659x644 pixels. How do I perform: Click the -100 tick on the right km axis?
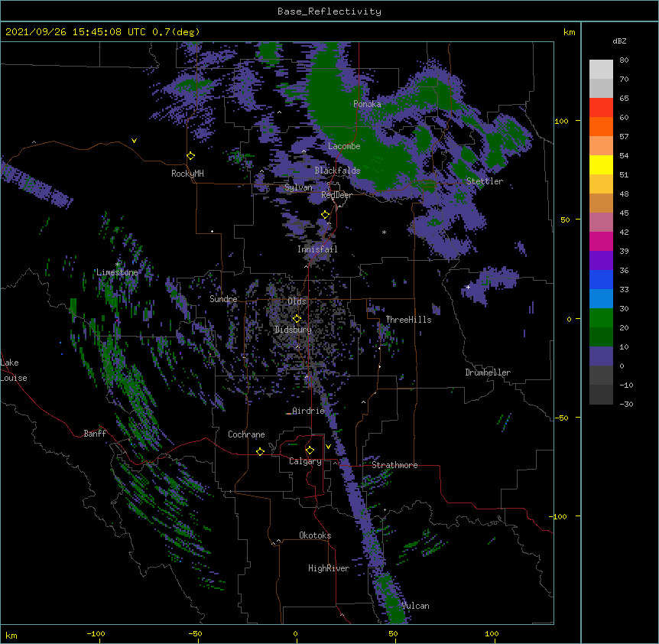(x=559, y=516)
